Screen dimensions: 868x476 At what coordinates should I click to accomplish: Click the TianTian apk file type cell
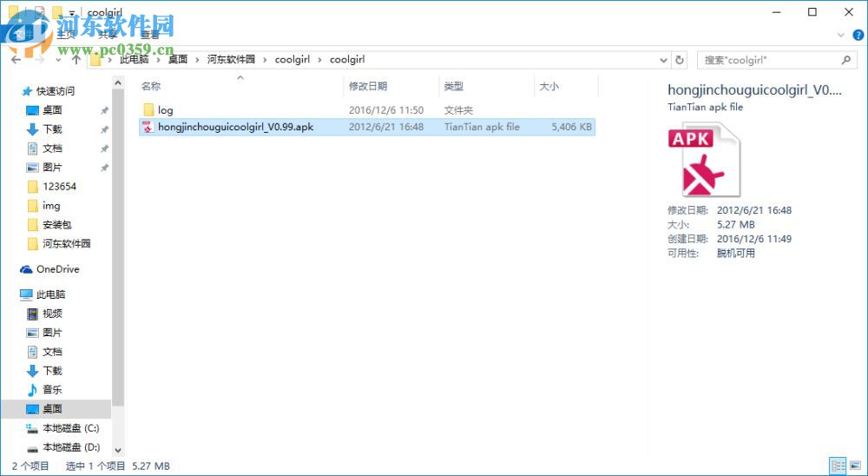(x=482, y=127)
